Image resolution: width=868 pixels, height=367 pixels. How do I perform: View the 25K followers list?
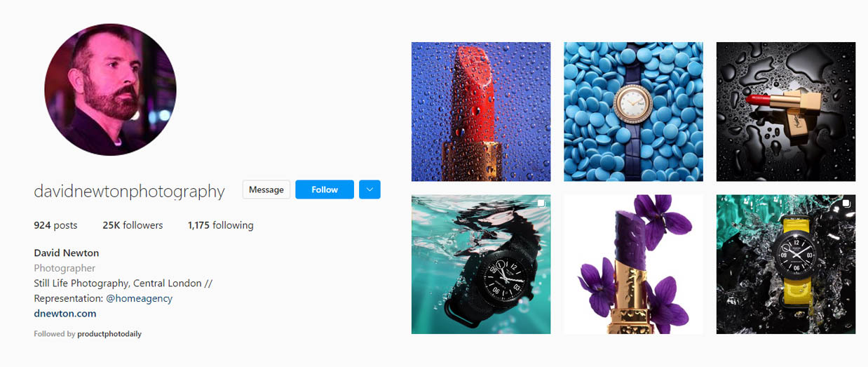pyautogui.click(x=133, y=225)
